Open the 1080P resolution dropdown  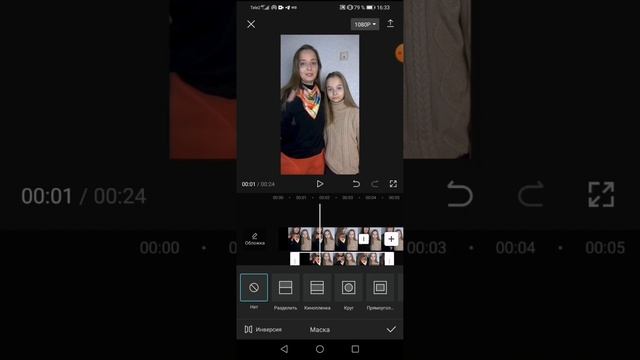pyautogui.click(x=365, y=24)
